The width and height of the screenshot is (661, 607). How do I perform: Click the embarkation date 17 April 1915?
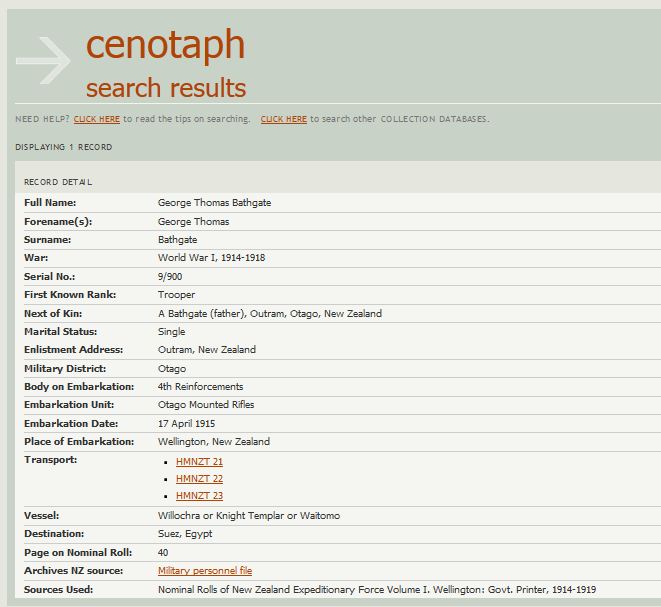click(x=187, y=423)
